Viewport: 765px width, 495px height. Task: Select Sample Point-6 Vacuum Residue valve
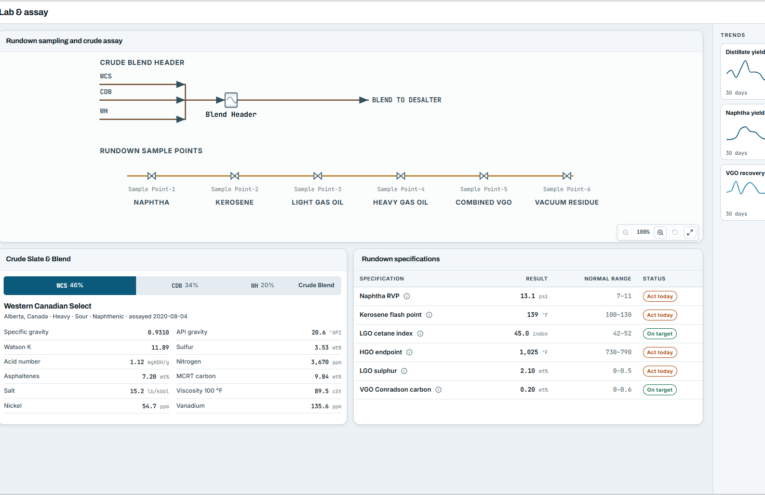566,176
